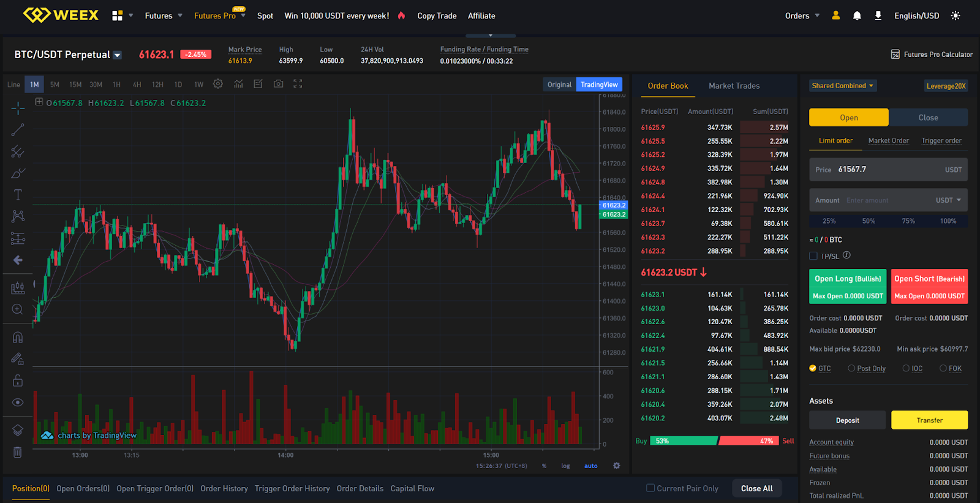The width and height of the screenshot is (980, 503).
Task: Remove drawings with the trash icon
Action: [18, 452]
